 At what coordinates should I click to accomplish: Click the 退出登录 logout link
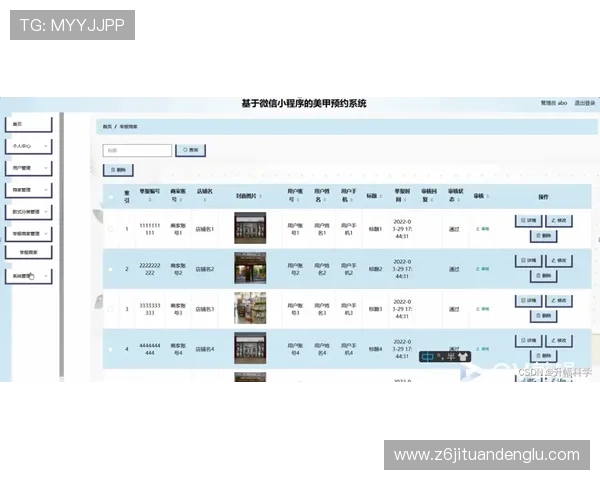pyautogui.click(x=585, y=103)
